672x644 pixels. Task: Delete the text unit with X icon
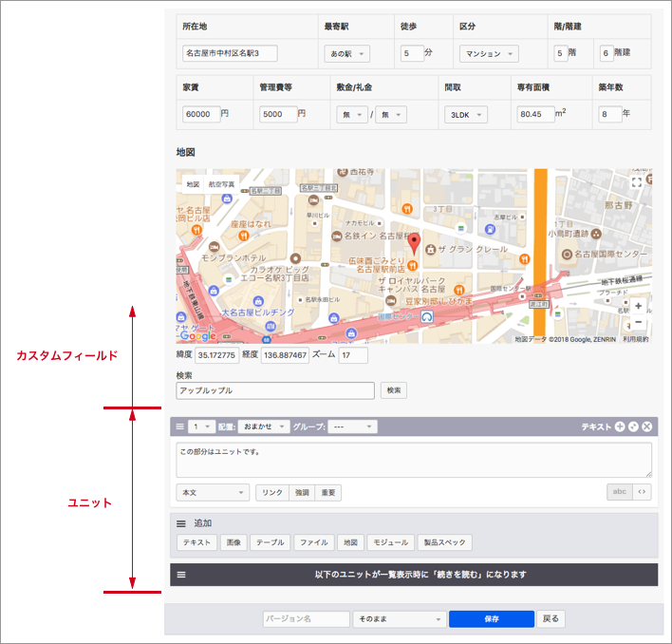click(x=646, y=427)
